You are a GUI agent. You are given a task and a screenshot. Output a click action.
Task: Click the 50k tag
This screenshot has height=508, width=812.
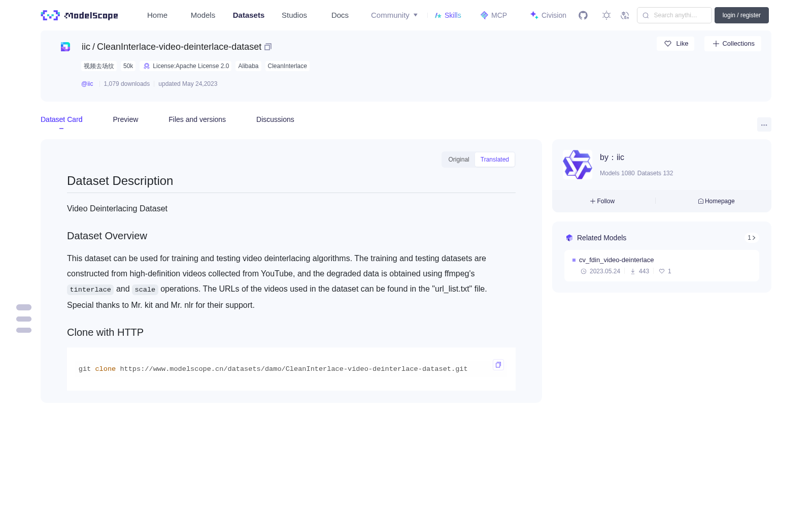pyautogui.click(x=128, y=66)
